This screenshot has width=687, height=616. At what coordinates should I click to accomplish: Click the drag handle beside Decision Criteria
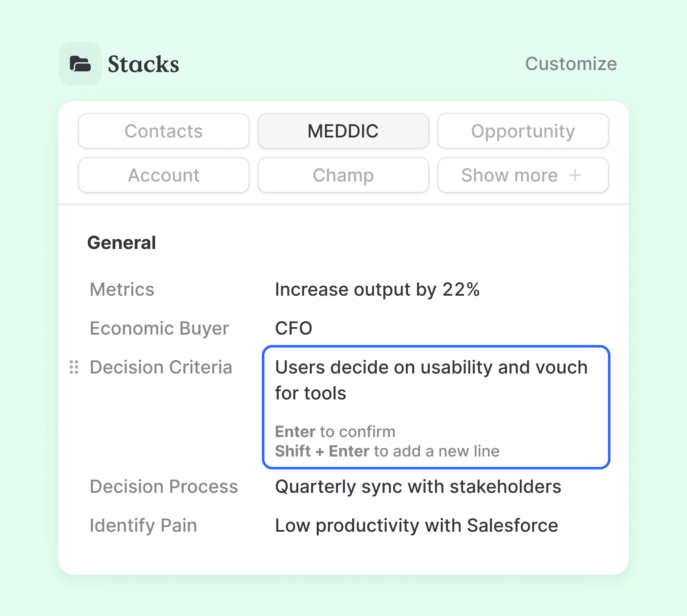(x=74, y=367)
